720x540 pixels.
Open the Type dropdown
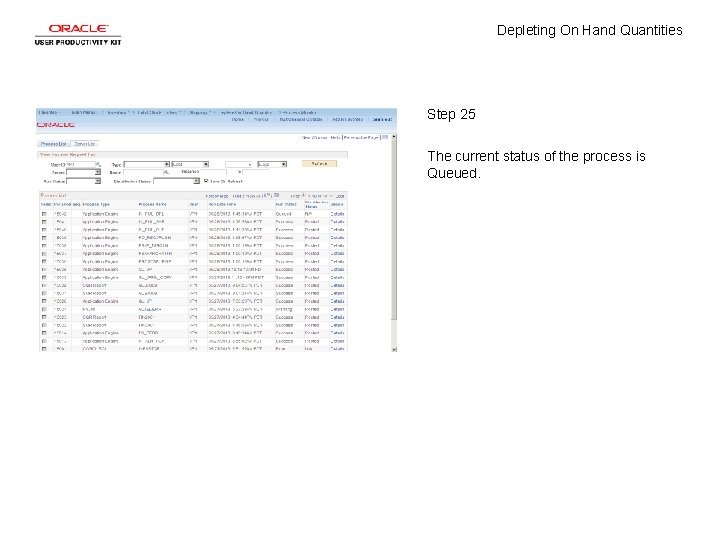(146, 164)
